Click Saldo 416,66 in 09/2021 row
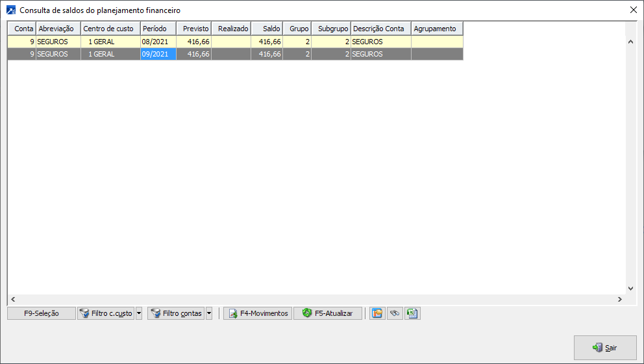 [x=267, y=54]
